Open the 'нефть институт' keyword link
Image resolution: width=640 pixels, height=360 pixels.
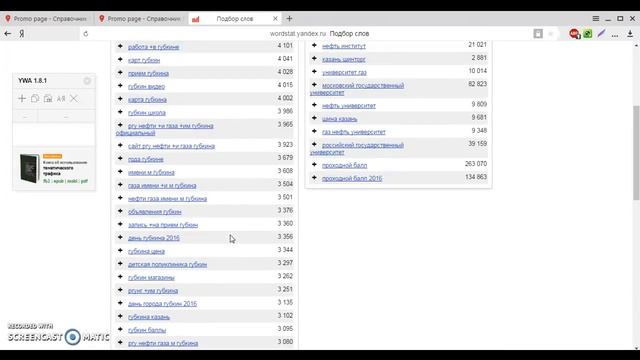click(x=344, y=46)
